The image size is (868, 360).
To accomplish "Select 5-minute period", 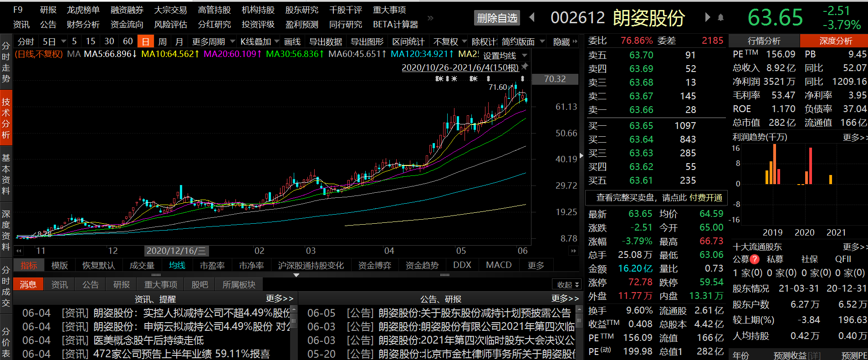I will 74,41.
